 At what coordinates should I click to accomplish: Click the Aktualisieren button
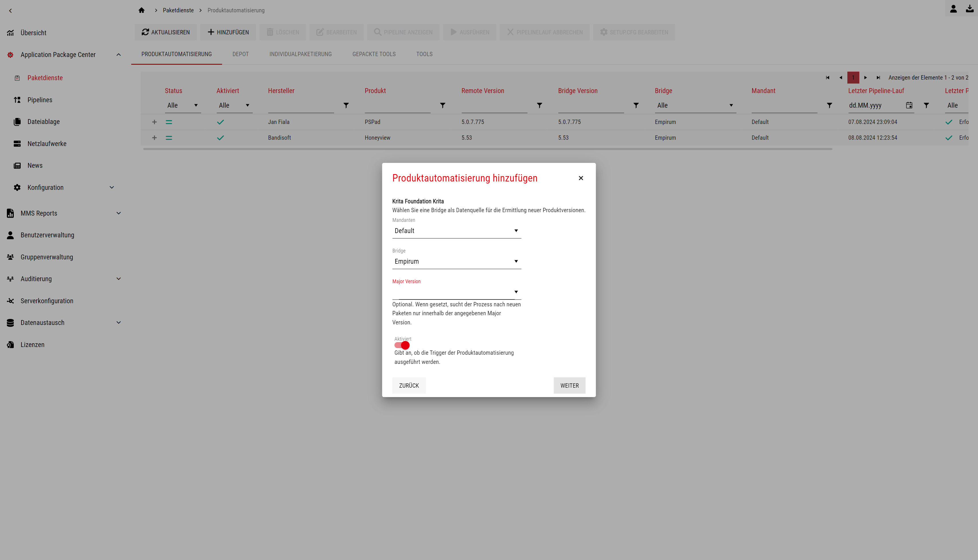pos(166,32)
